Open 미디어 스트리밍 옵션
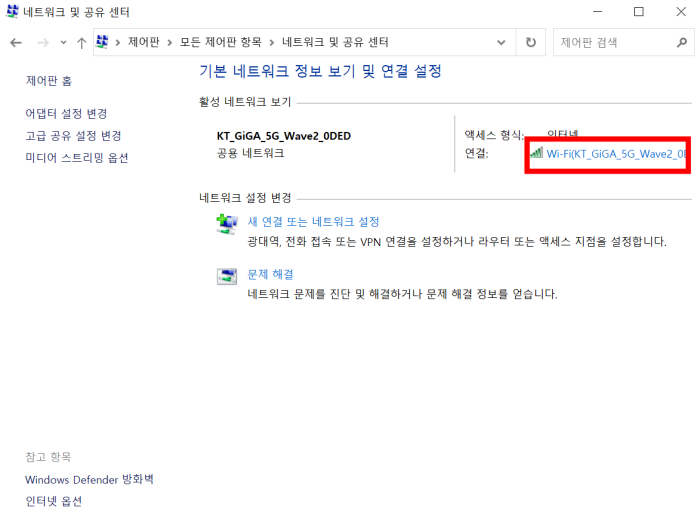Image resolution: width=700 pixels, height=526 pixels. pyautogui.click(x=77, y=157)
